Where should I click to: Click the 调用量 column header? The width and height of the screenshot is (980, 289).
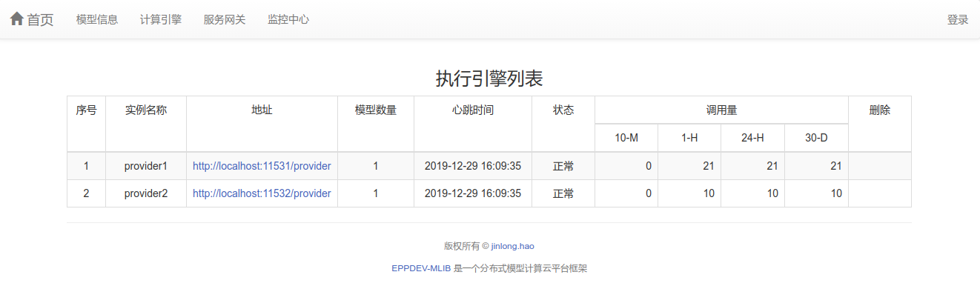[721, 110]
